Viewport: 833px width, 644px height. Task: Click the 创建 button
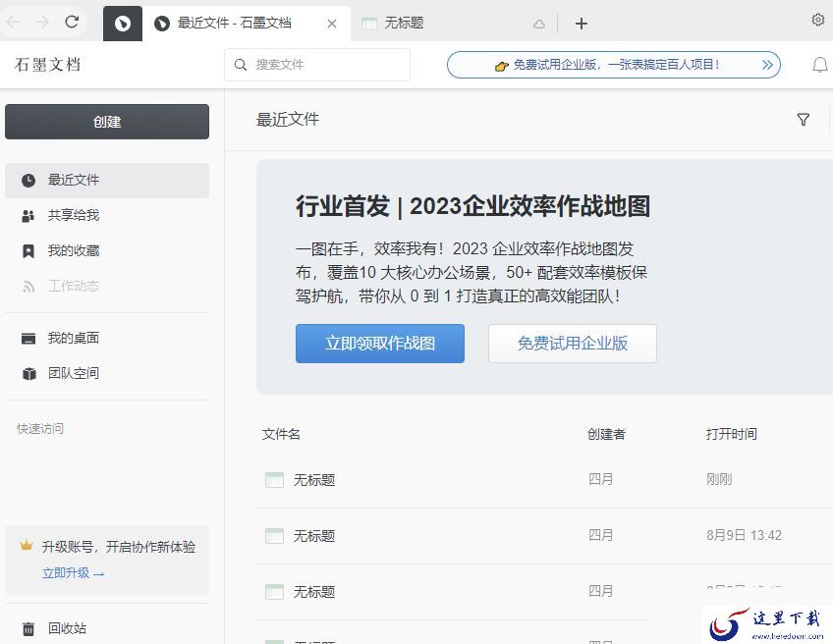107,122
